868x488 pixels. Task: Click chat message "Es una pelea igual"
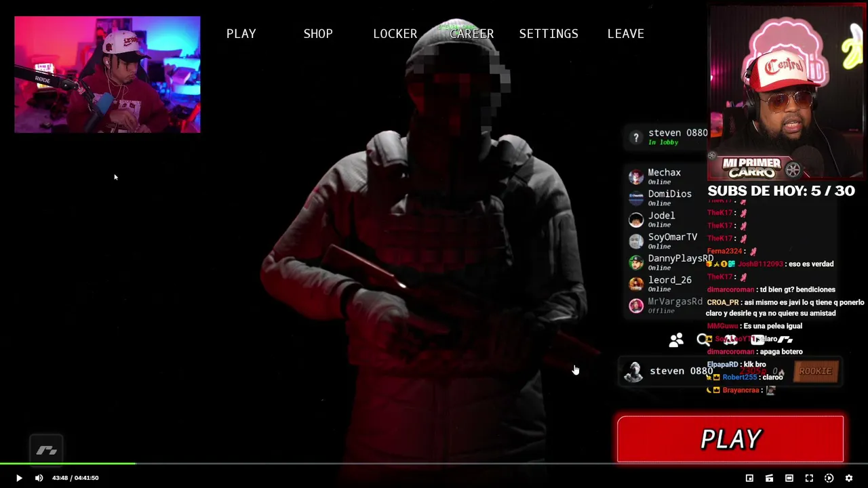coord(755,327)
